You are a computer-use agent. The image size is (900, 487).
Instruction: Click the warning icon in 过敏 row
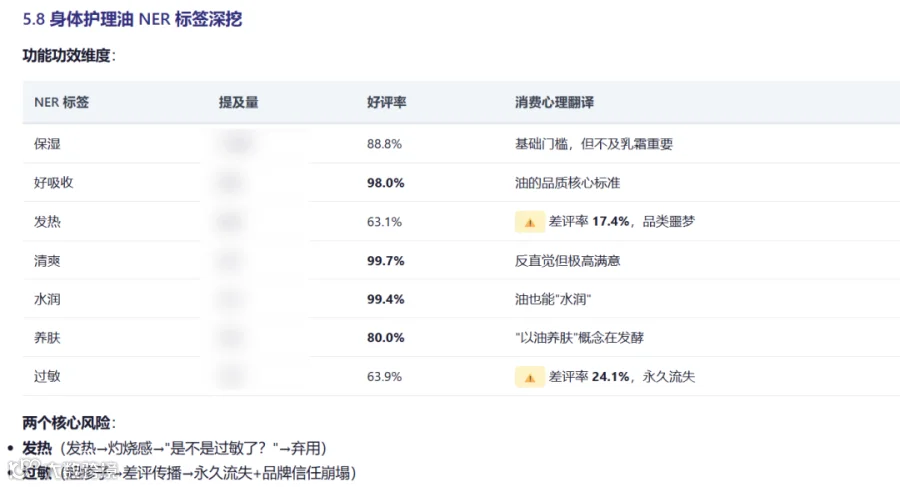click(529, 377)
